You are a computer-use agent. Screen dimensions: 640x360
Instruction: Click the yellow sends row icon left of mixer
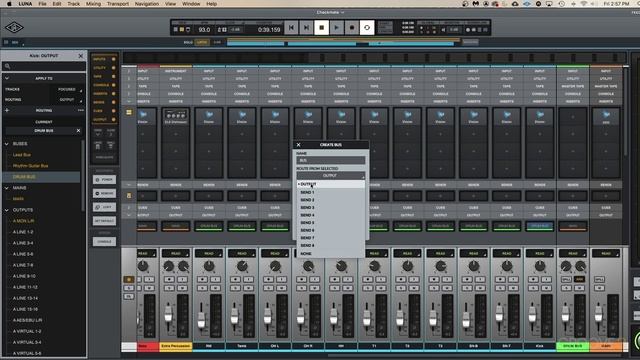point(129,196)
